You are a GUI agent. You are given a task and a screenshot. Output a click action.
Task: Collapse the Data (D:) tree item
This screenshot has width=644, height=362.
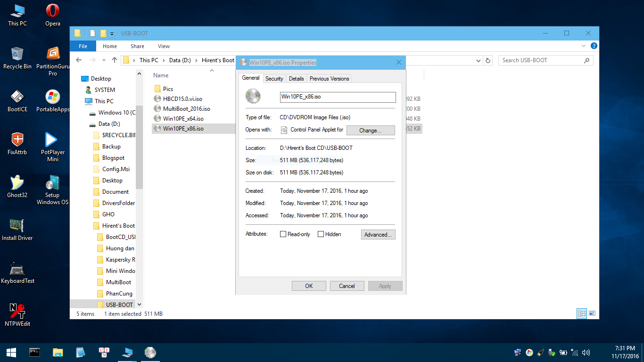(87, 124)
